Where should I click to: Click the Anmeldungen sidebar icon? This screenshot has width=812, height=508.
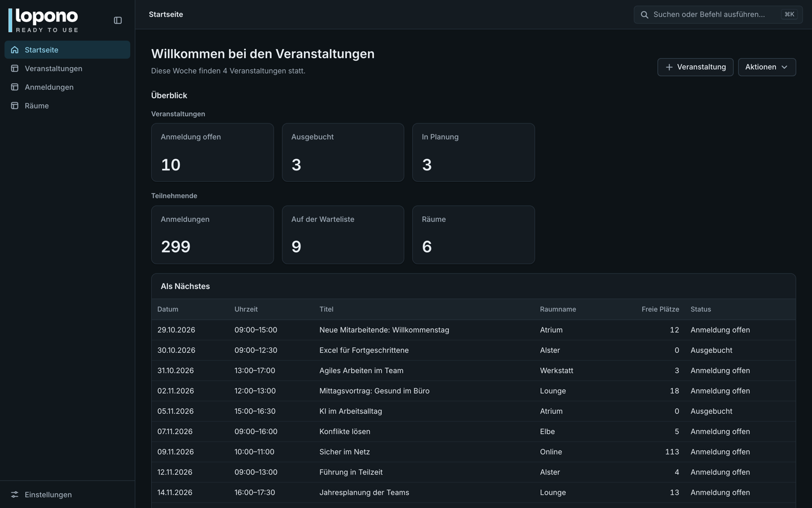click(x=15, y=87)
